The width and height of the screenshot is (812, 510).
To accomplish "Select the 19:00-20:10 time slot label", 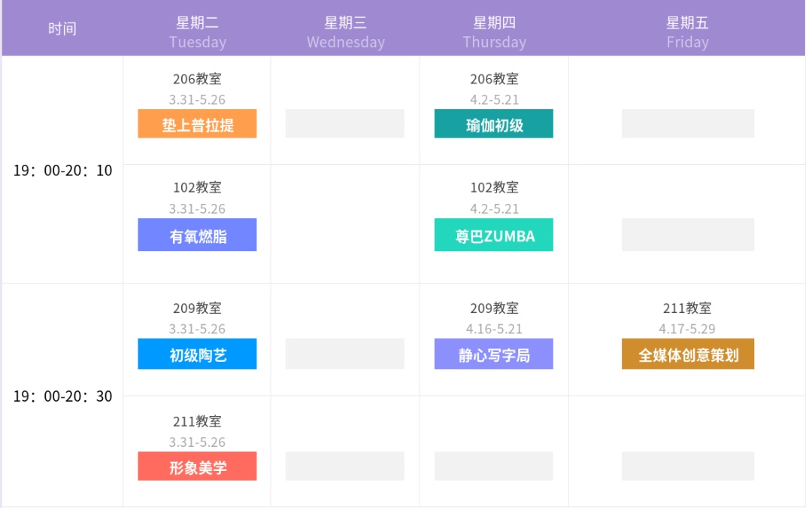I will 62,171.
